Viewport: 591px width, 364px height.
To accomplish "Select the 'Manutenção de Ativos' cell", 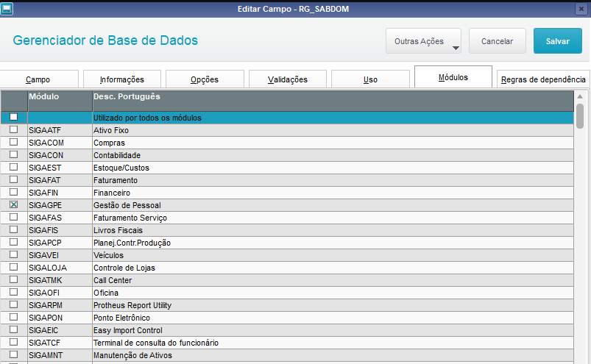I will 333,355.
